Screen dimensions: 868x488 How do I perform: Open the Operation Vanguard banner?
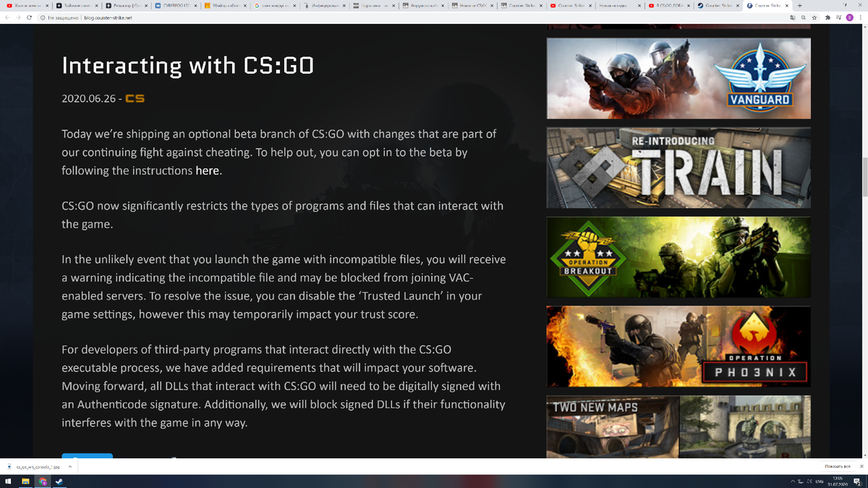pos(678,78)
